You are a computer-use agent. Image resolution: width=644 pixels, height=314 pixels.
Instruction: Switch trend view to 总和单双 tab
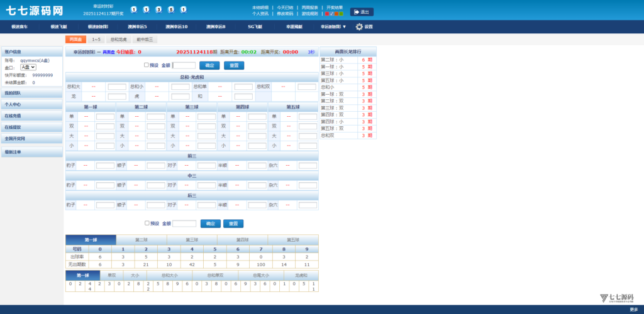click(215, 276)
